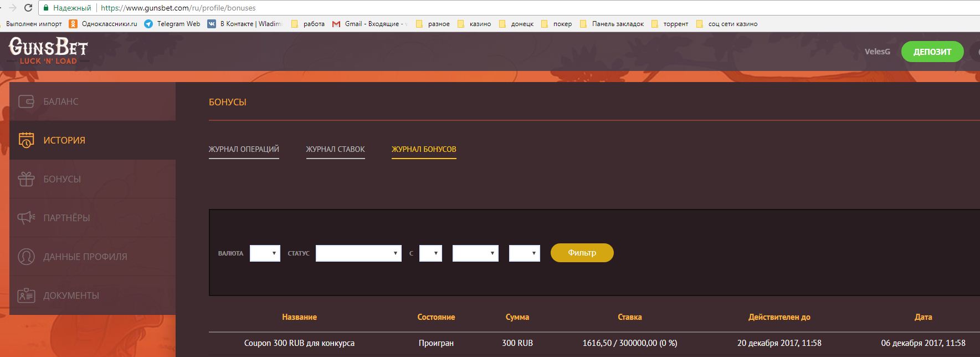The image size is (980, 357).
Task: Open the торрент bookmarks folder
Action: [670, 24]
